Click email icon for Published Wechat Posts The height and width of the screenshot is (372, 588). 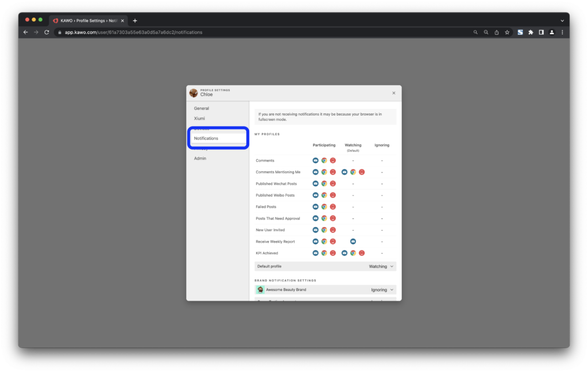pyautogui.click(x=315, y=183)
